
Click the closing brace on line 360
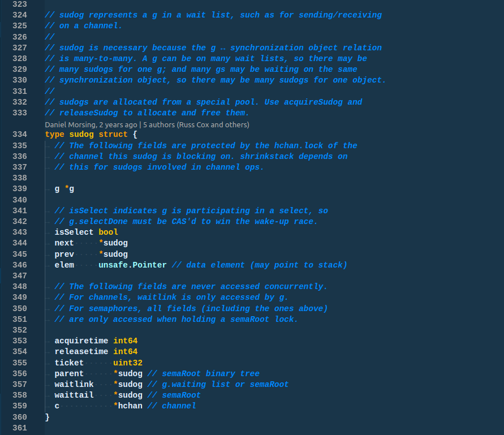coord(48,417)
